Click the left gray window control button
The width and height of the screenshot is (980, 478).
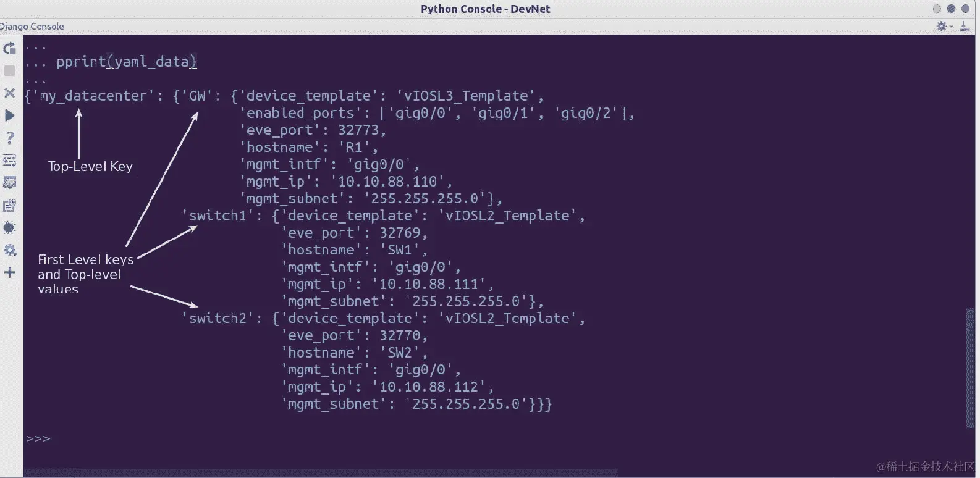point(937,9)
